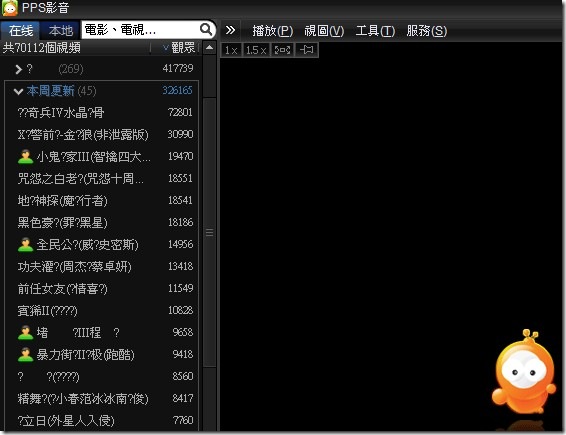Set video size to 1x
This screenshot has height=435, width=566.
231,50
